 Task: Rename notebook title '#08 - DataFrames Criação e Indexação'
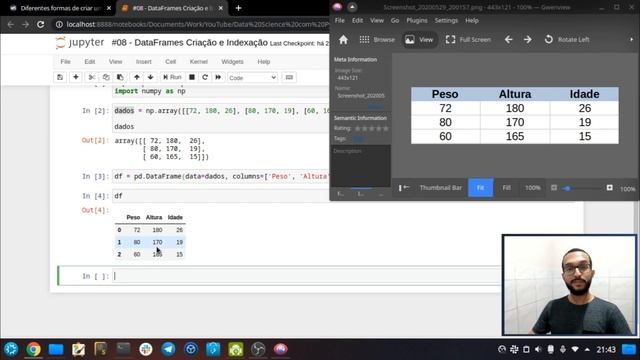pos(189,43)
